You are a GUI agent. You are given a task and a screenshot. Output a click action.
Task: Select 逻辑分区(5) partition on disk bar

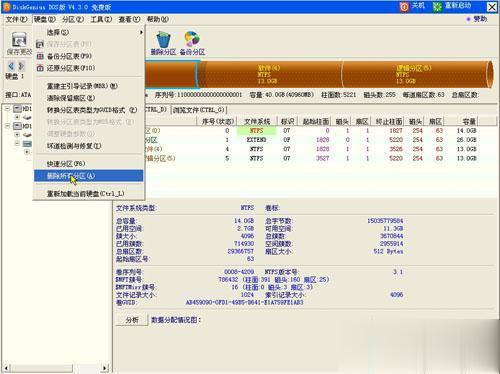415,74
